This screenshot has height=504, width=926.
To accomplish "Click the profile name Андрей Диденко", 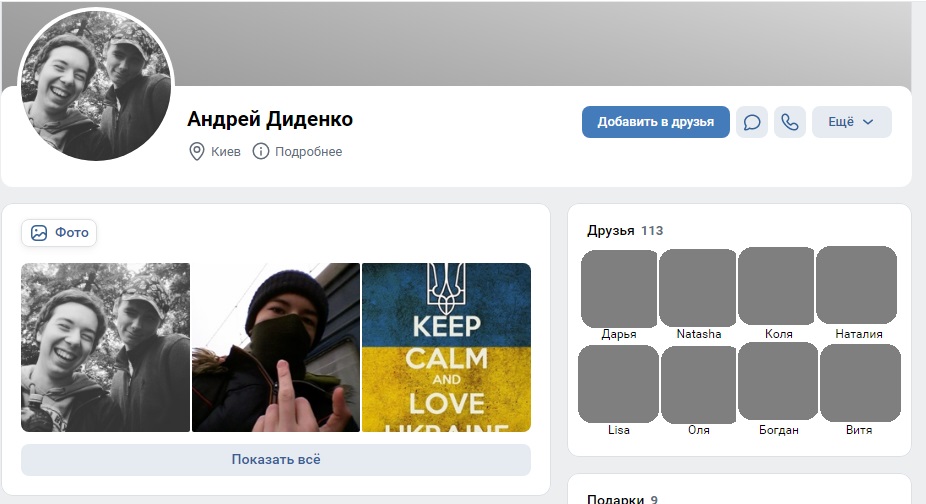I will [270, 119].
